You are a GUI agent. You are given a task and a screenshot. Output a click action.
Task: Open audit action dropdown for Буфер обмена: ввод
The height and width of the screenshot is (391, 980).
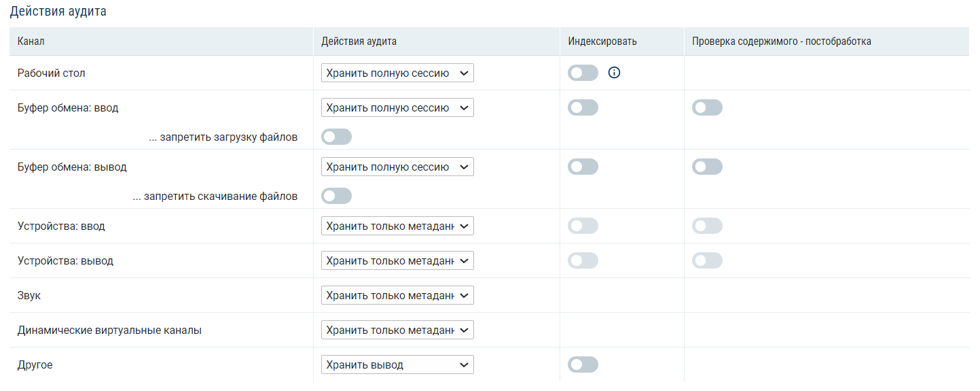397,107
